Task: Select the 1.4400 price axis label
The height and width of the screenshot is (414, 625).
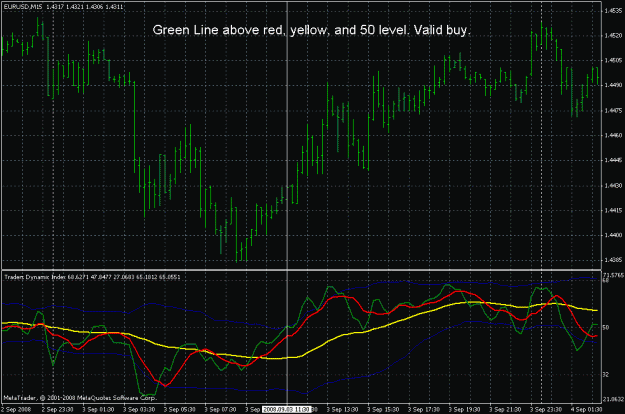Action: (613, 235)
